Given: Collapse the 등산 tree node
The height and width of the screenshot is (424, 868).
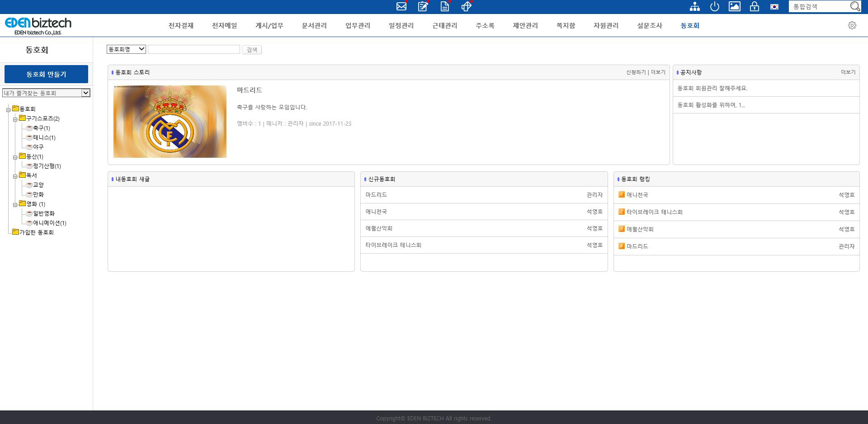Looking at the screenshot, I should pyautogui.click(x=15, y=157).
